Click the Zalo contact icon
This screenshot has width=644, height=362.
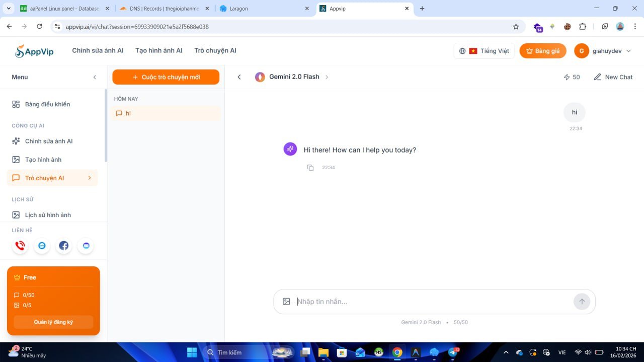(42, 246)
